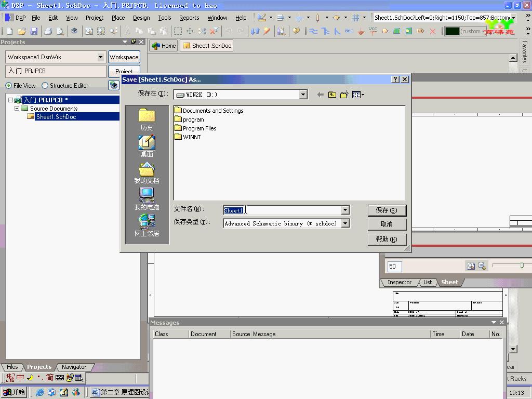Viewport: 532px width, 399px height.
Task: Open the Projects panel options arrow
Action: click(125, 42)
